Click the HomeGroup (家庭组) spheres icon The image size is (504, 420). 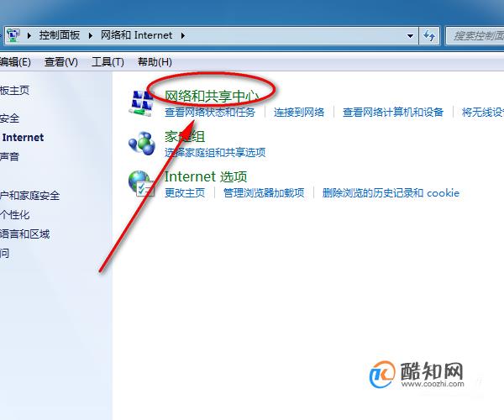[x=142, y=144]
